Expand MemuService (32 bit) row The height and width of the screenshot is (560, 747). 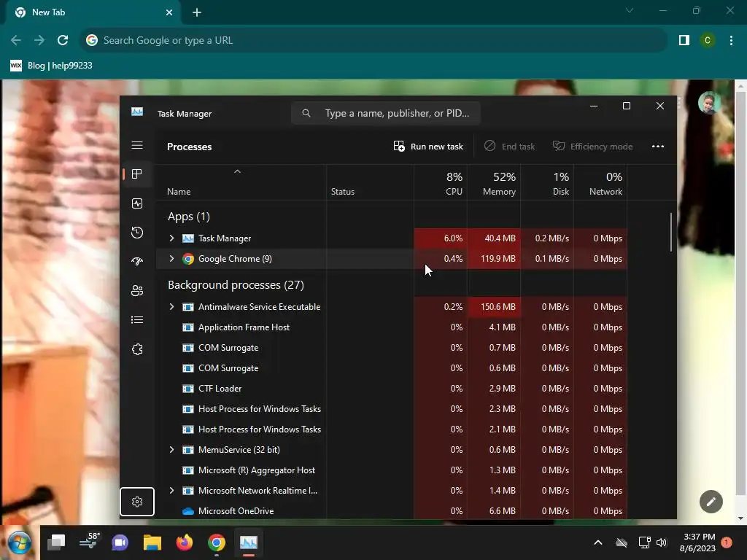point(171,449)
